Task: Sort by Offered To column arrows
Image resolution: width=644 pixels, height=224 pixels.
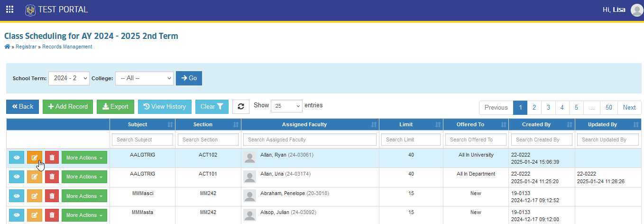Action: click(504, 125)
